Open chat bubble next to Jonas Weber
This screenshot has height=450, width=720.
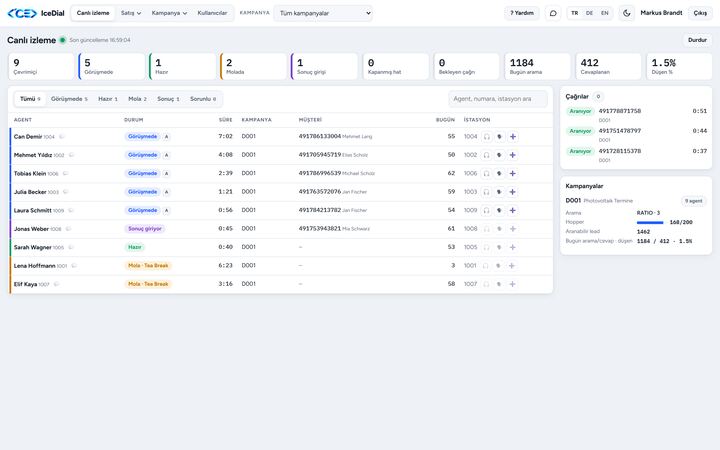click(x=68, y=228)
